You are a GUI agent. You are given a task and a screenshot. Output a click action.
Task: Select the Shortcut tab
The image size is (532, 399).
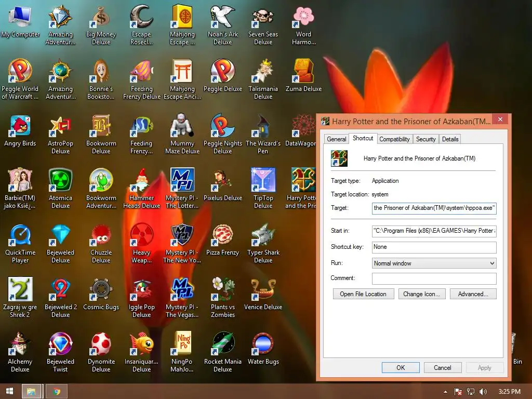(363, 138)
